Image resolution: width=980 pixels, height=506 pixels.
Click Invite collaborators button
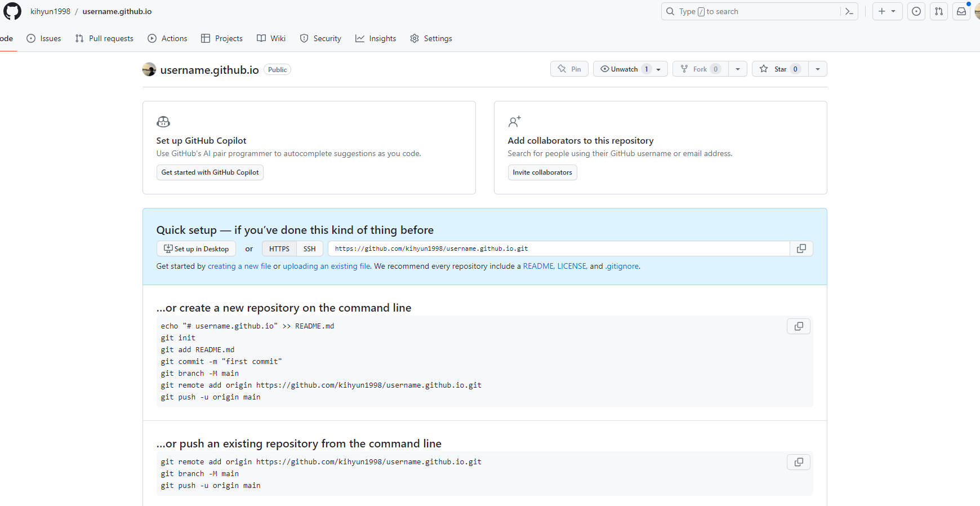click(x=542, y=172)
